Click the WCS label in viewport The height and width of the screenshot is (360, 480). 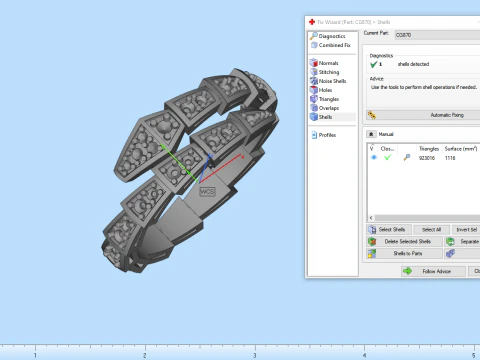pos(207,192)
